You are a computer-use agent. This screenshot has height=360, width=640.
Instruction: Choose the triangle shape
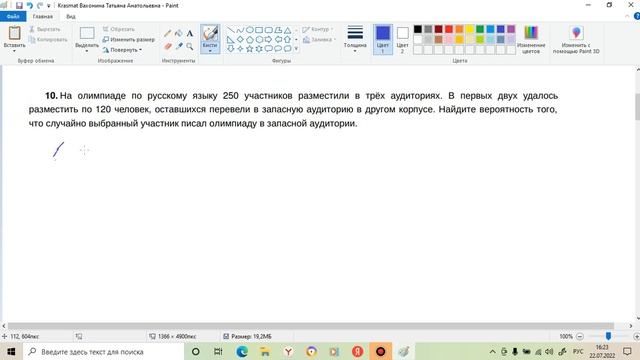(287, 30)
